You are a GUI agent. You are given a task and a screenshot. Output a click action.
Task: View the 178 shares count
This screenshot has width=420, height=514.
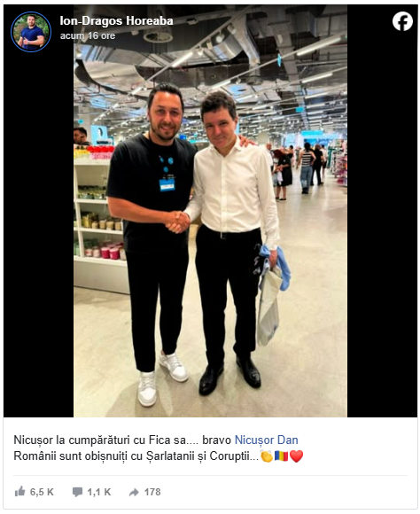click(152, 492)
